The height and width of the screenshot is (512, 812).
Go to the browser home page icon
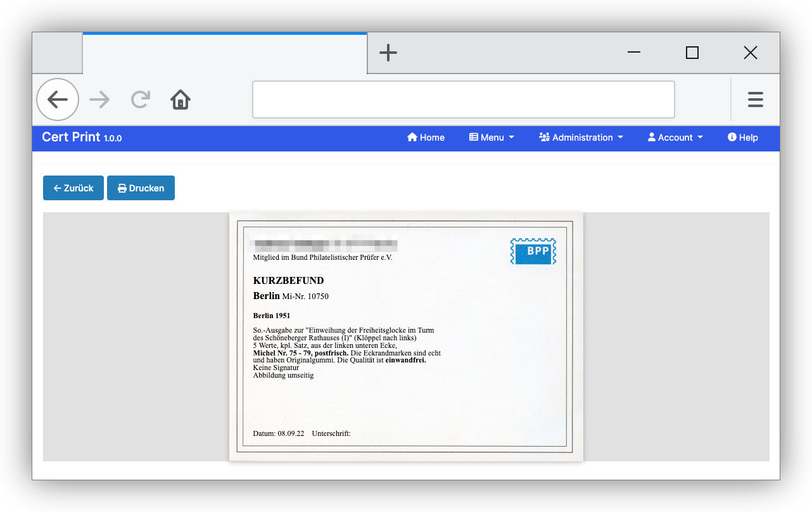click(x=181, y=99)
